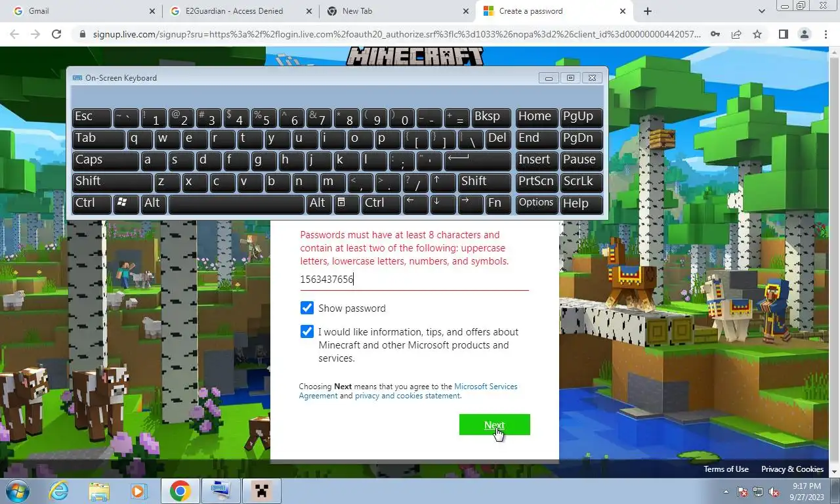Click the On-Screen Keyboard taskbar icon
840x504 pixels.
[220, 491]
